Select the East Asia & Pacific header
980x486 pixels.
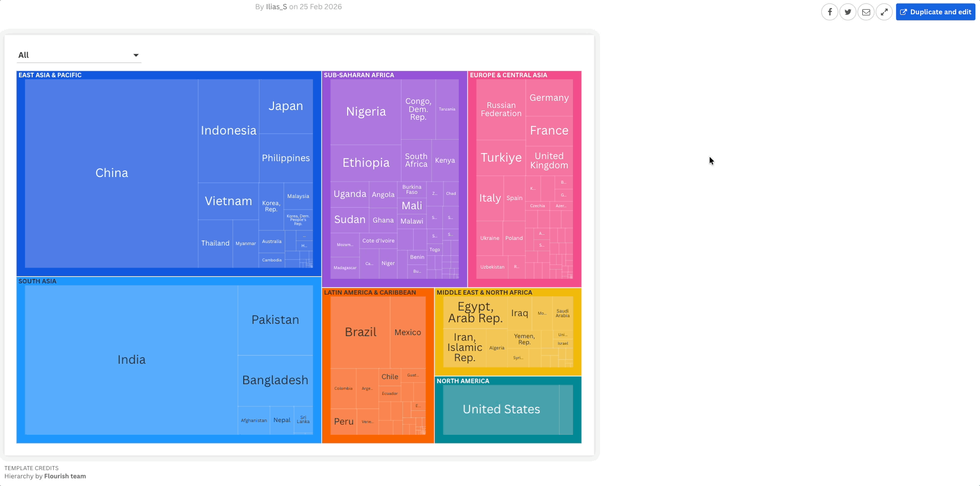pos(50,75)
